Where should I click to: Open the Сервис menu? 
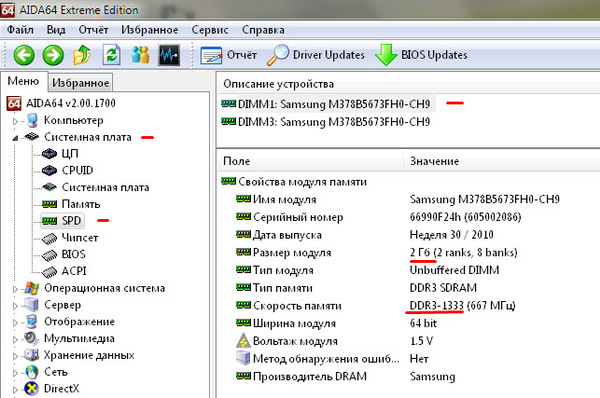[210, 30]
